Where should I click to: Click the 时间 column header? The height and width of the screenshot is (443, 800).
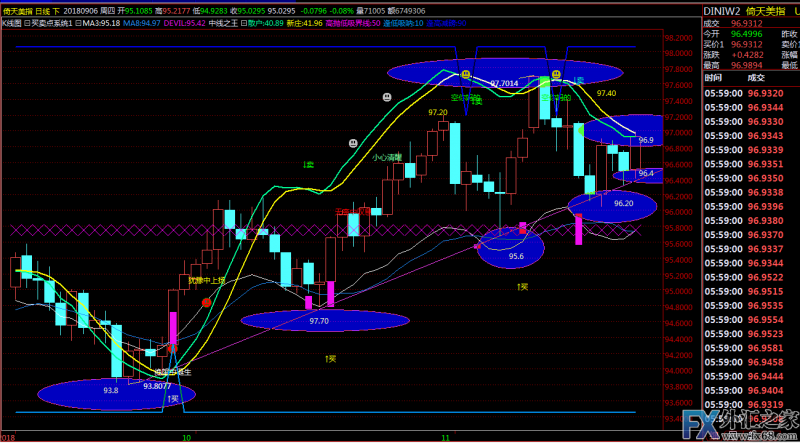click(x=712, y=77)
